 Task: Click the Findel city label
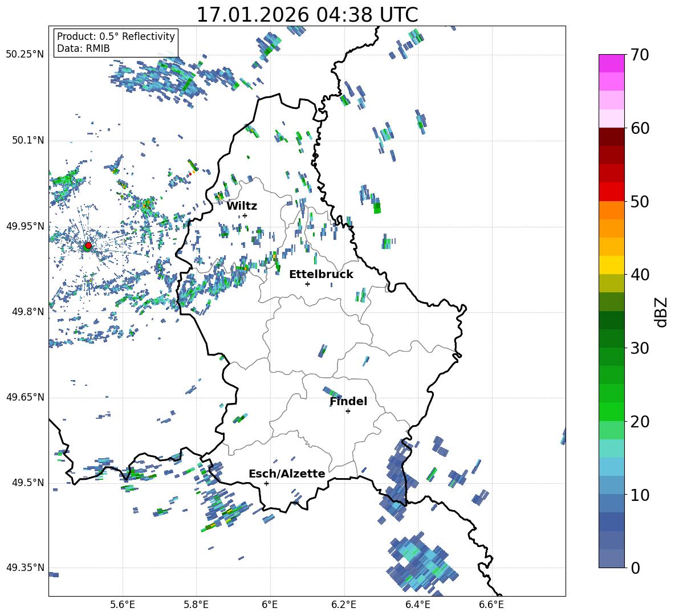coord(348,401)
